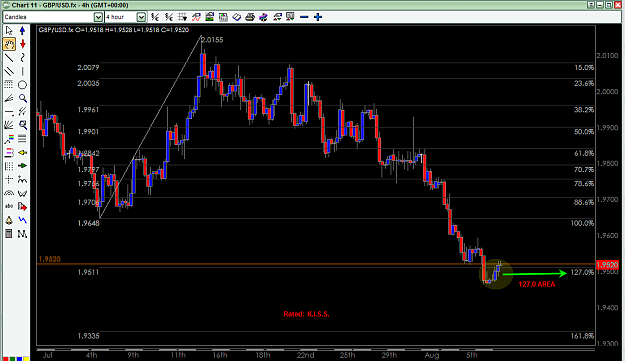This screenshot has height=361, width=625.
Task: Open the 4 hour timeframe dropdown
Action: [141, 17]
